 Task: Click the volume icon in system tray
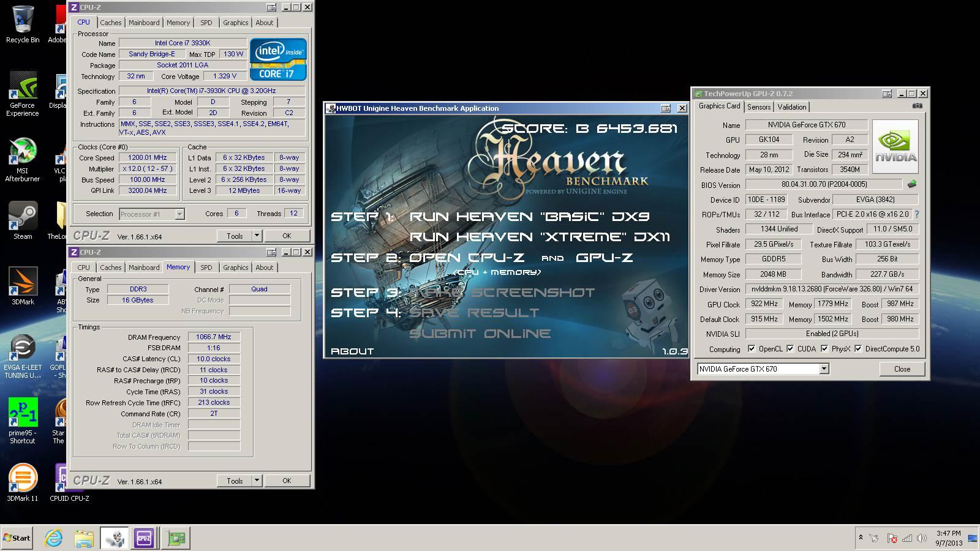(922, 538)
